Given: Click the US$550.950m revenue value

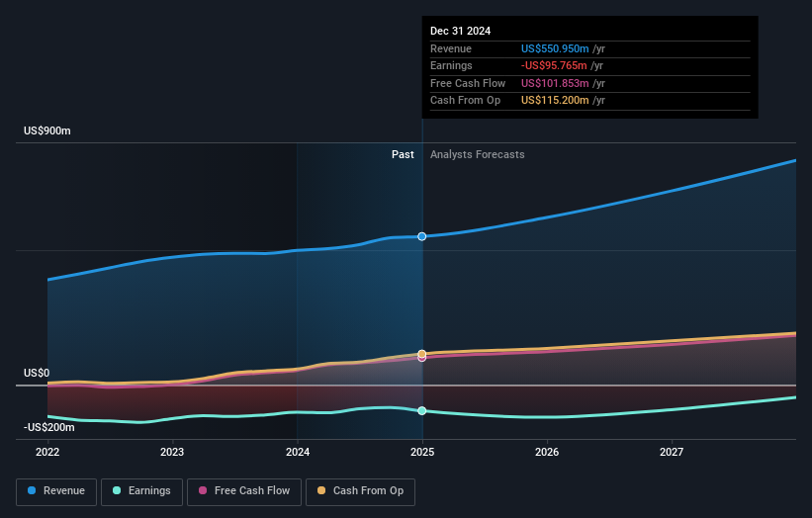Looking at the screenshot, I should click(555, 48).
